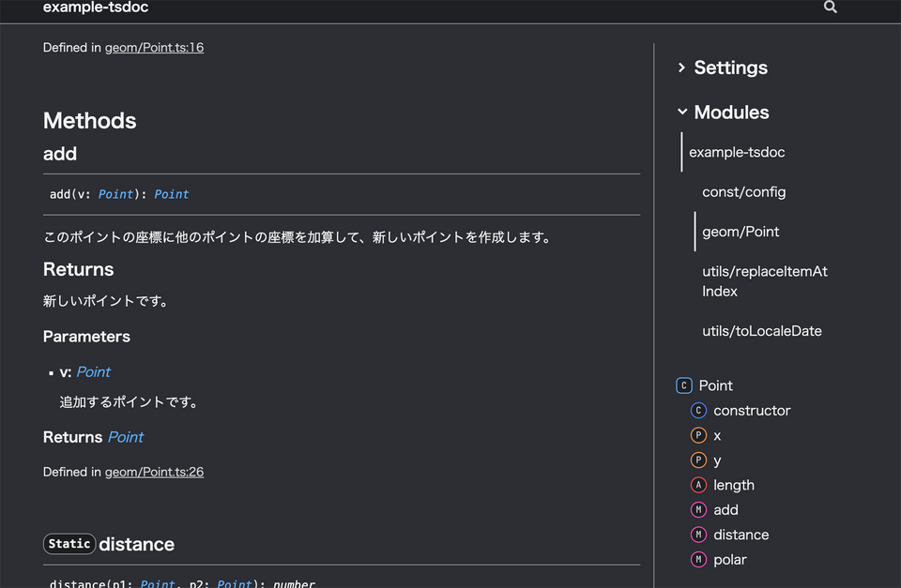Navigate to utils/toLocaleDate module
This screenshot has height=588, width=901.
click(761, 330)
